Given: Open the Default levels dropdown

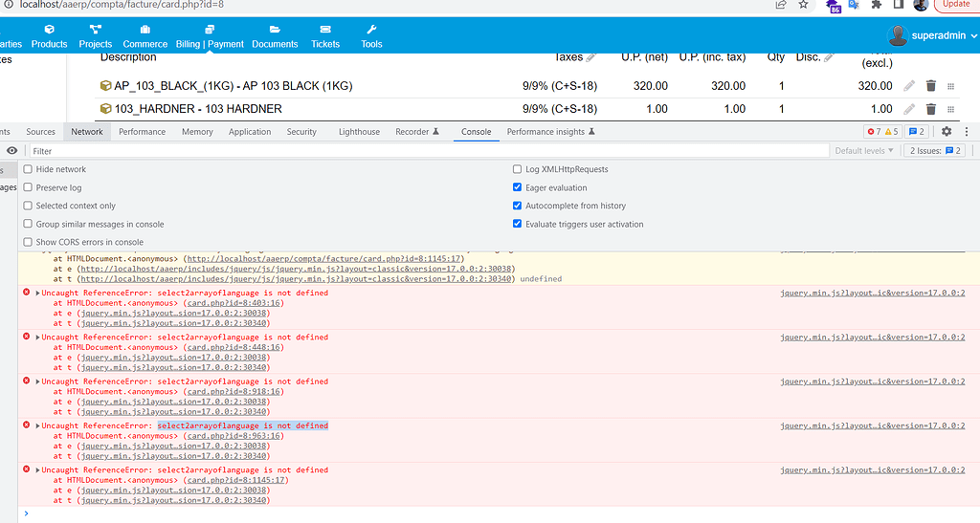Looking at the screenshot, I should tap(865, 151).
